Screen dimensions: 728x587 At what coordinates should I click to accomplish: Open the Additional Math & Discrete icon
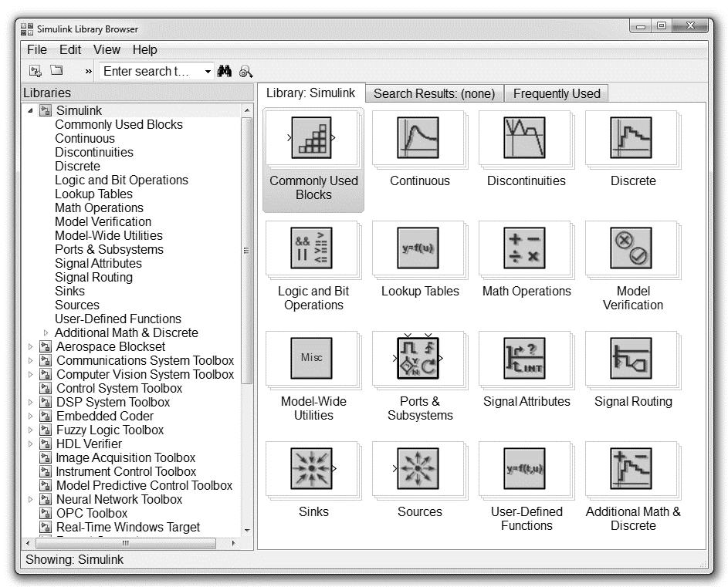point(631,469)
